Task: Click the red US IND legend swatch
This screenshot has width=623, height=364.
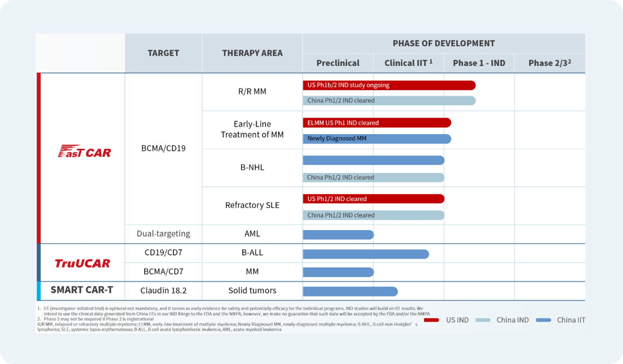Action: [x=432, y=320]
